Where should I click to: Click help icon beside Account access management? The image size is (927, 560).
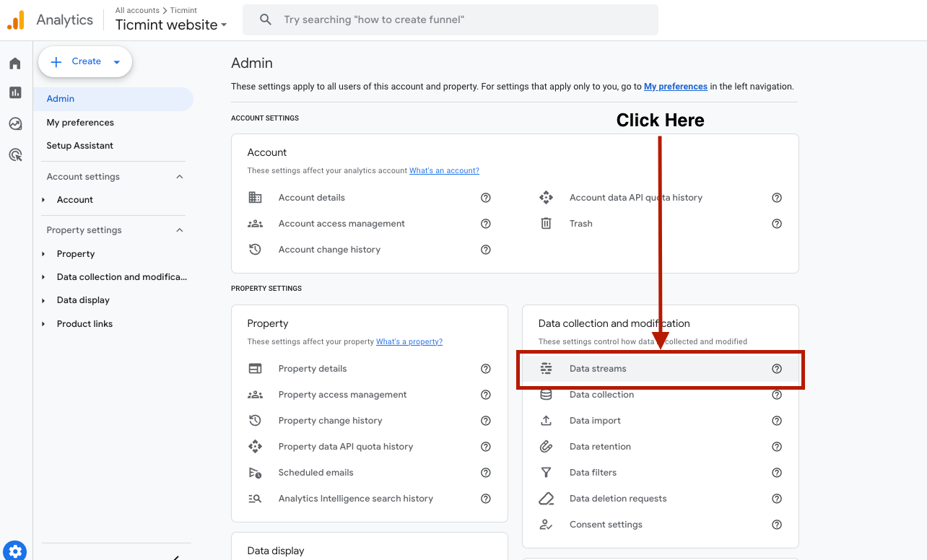(486, 224)
